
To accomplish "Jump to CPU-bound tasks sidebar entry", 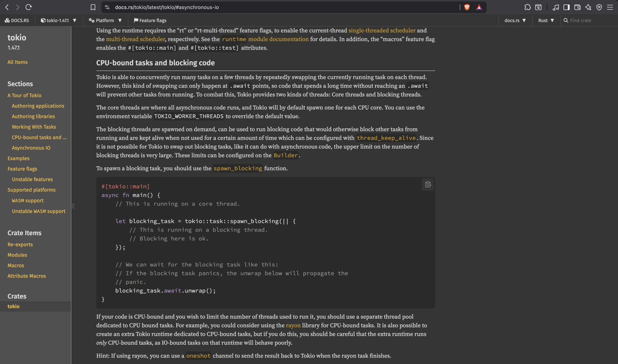I will (39, 137).
